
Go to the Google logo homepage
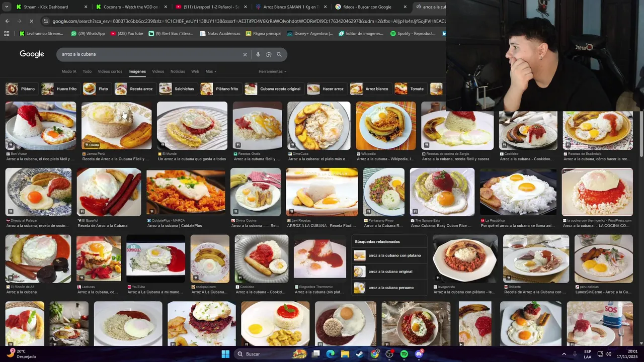(32, 54)
